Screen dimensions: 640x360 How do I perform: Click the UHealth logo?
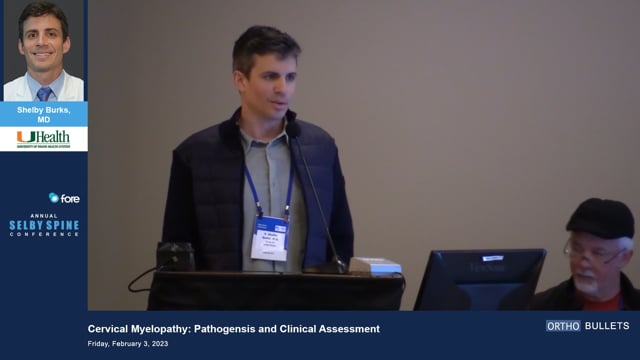point(43,139)
